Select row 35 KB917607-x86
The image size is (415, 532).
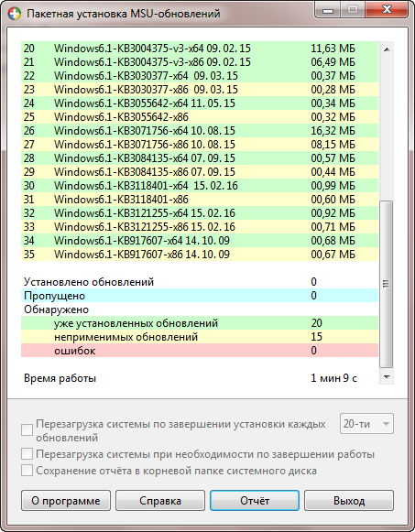[x=200, y=255]
